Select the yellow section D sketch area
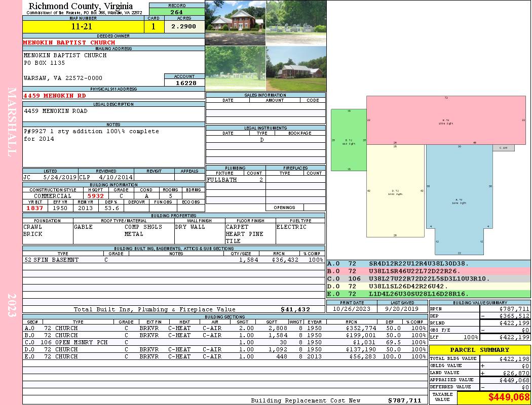The height and width of the screenshot is (405, 532). click(x=395, y=191)
